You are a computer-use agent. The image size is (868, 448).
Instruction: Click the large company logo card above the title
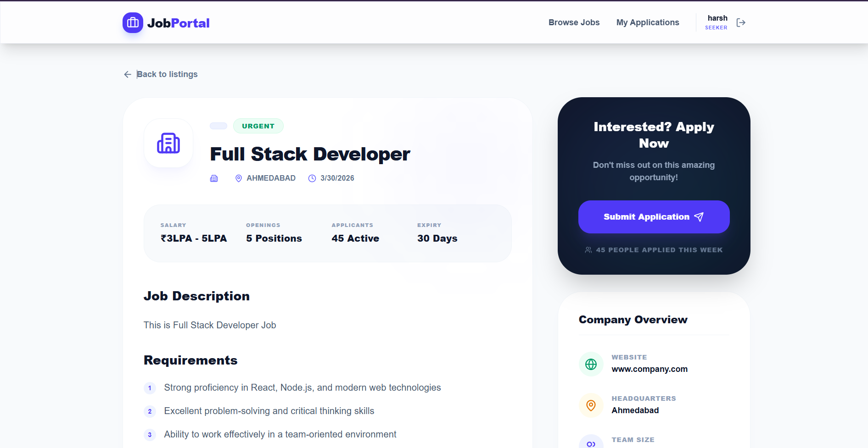click(x=168, y=143)
